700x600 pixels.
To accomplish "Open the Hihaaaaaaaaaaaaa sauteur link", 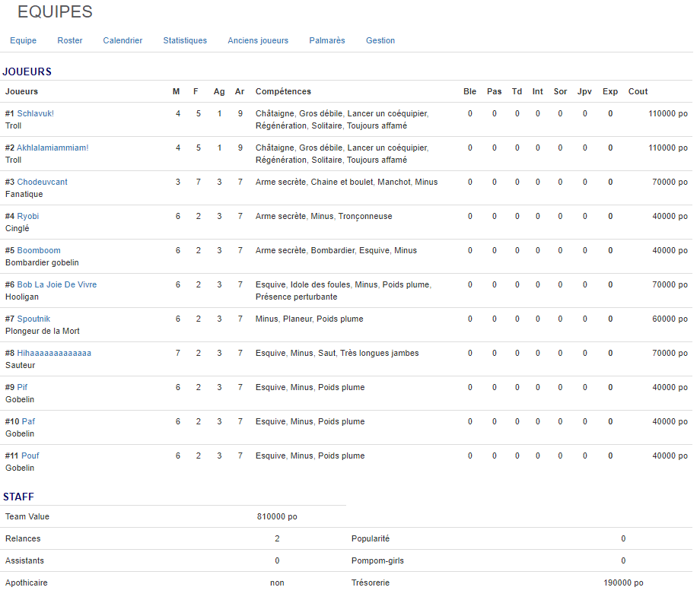I will [54, 353].
